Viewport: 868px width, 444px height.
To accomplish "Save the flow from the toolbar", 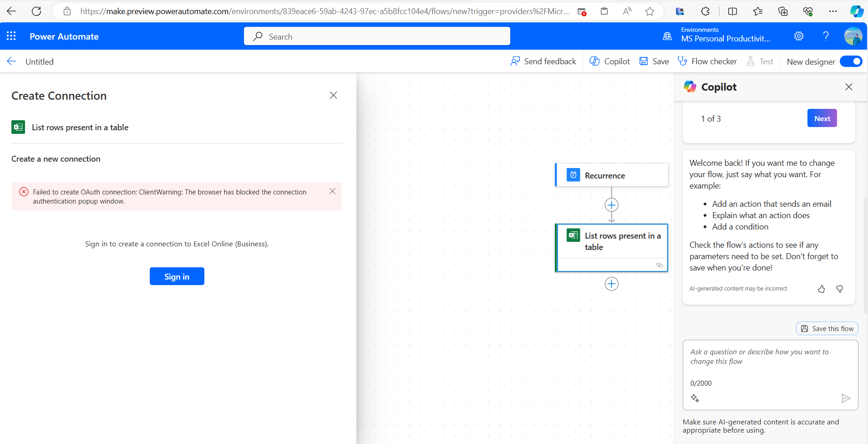I will 654,61.
